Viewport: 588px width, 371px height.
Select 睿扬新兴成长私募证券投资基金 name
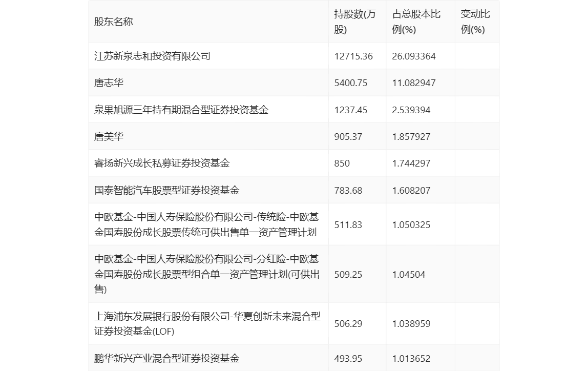tap(162, 163)
